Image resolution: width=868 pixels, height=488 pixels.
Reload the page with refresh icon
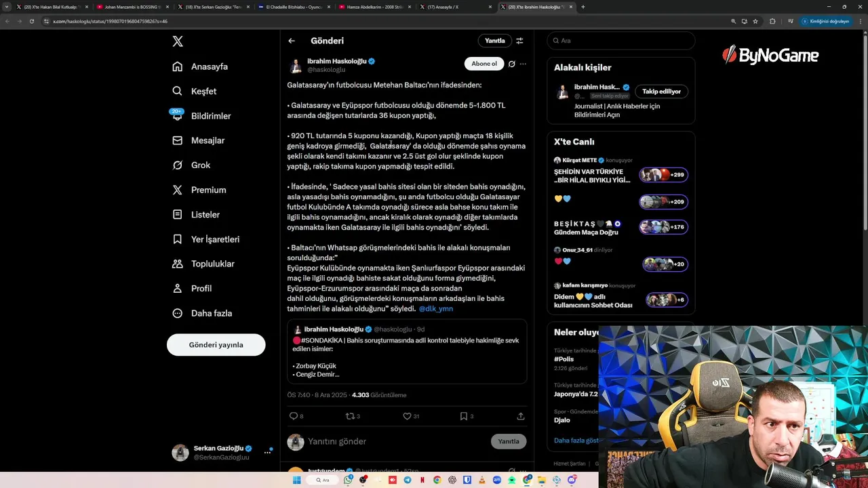31,21
